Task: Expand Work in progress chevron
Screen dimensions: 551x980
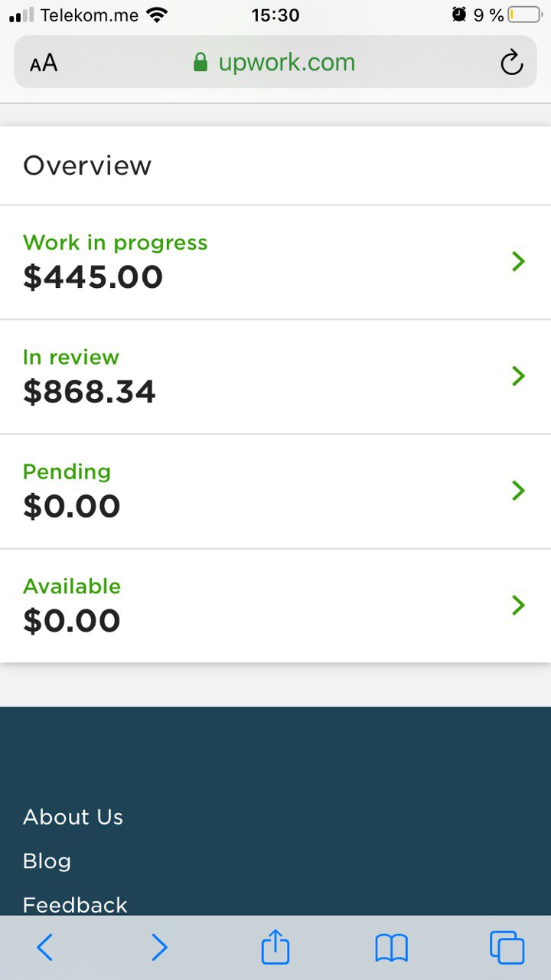Action: point(518,262)
